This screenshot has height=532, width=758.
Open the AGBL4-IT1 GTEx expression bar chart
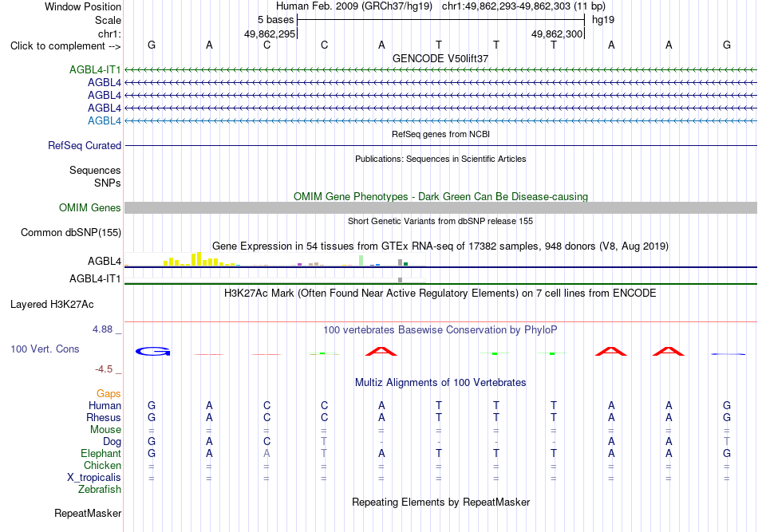pyautogui.click(x=274, y=279)
